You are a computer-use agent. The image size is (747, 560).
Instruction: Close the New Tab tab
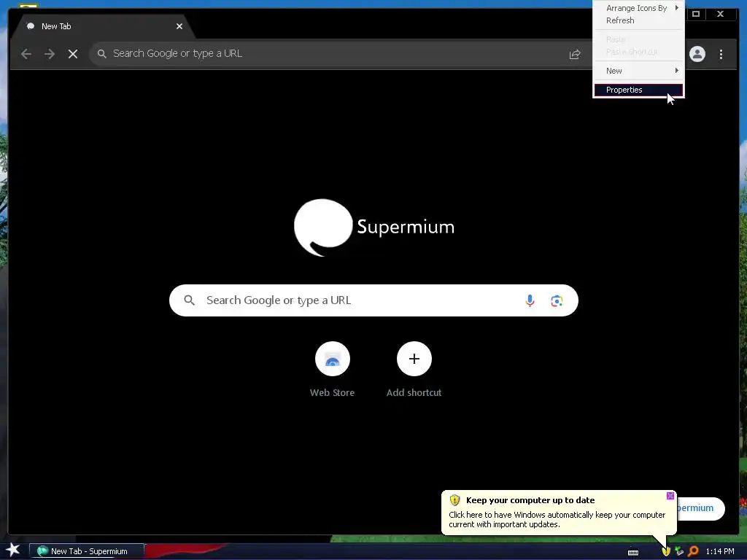pos(179,26)
